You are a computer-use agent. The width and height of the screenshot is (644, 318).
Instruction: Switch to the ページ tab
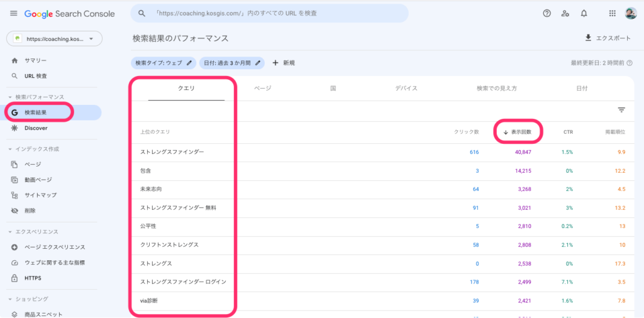pyautogui.click(x=262, y=88)
